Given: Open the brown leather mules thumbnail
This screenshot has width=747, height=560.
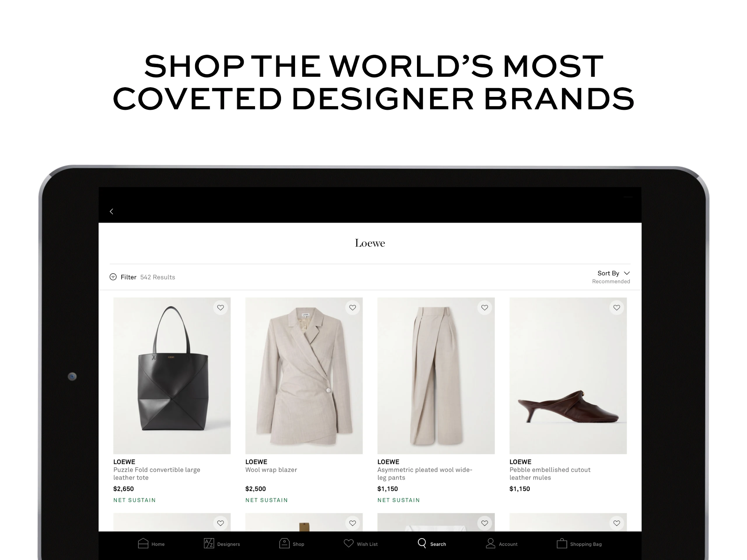Looking at the screenshot, I should click(568, 376).
